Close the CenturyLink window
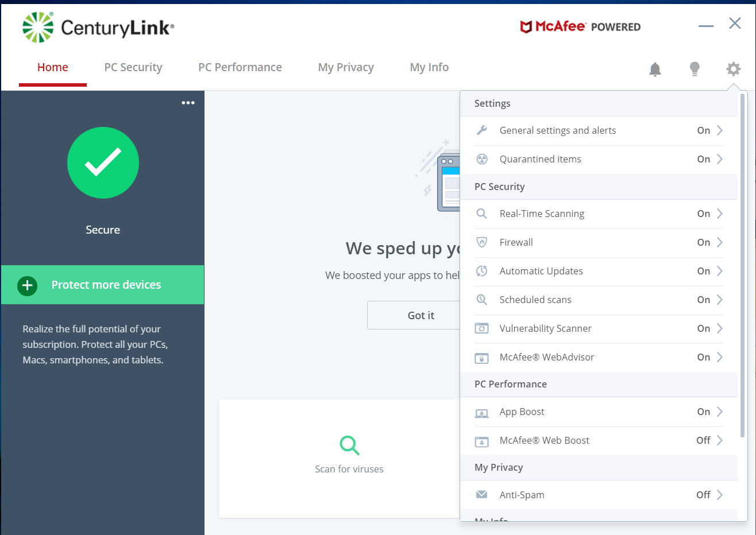The image size is (756, 535). click(x=735, y=23)
